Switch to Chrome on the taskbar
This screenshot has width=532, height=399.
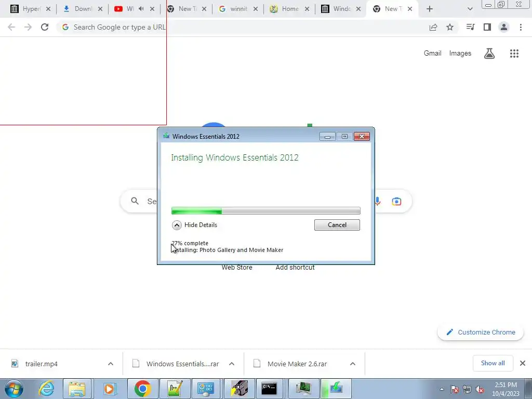[x=142, y=389]
